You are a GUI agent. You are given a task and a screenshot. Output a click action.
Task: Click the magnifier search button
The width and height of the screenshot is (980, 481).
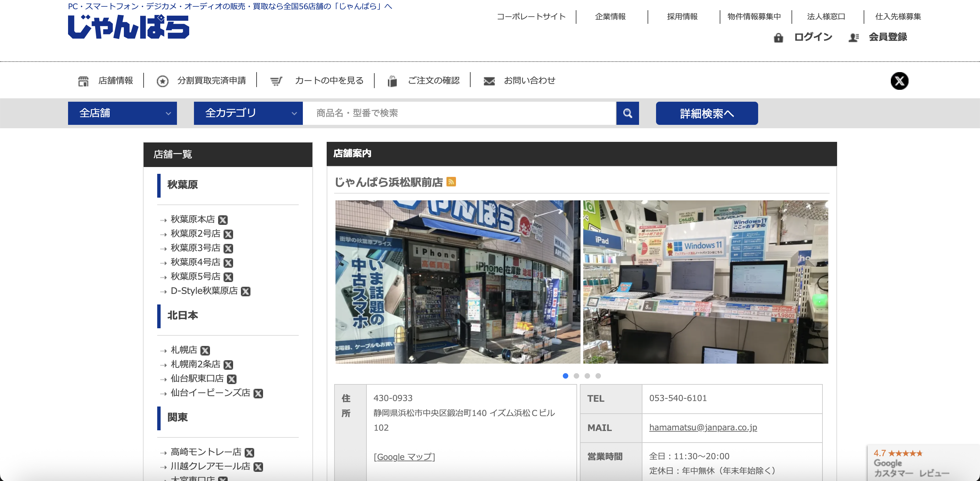627,113
